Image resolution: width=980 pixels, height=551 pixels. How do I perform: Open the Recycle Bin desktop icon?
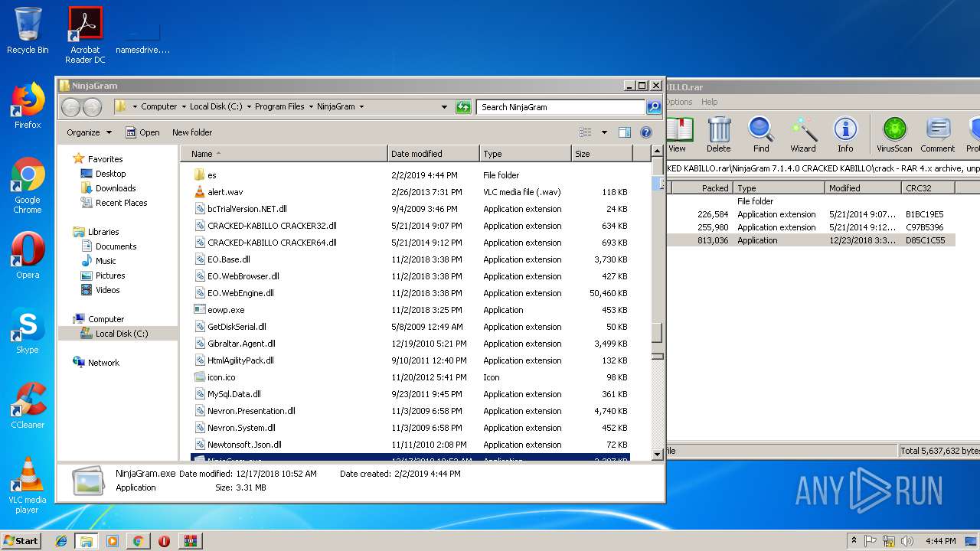[x=28, y=31]
